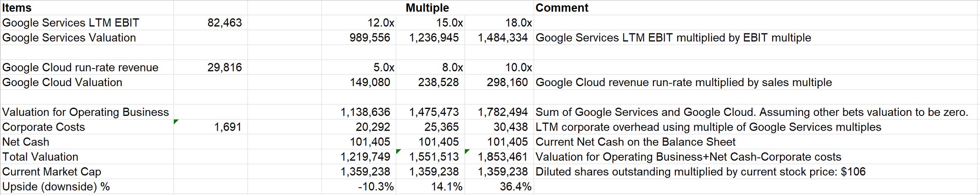The image size is (980, 195).
Task: Select the 14.1% upside cell
Action: [x=430, y=186]
